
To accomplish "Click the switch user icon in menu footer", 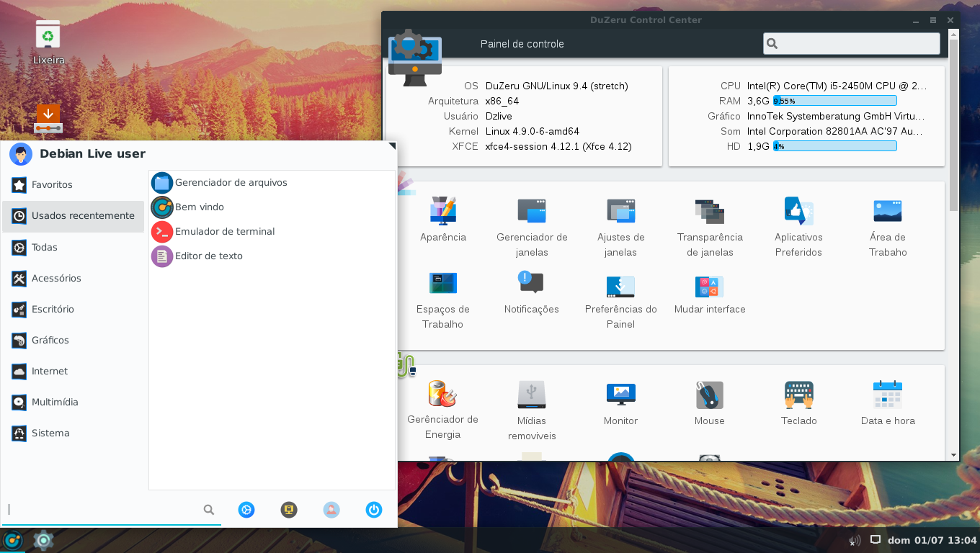I will pyautogui.click(x=331, y=510).
